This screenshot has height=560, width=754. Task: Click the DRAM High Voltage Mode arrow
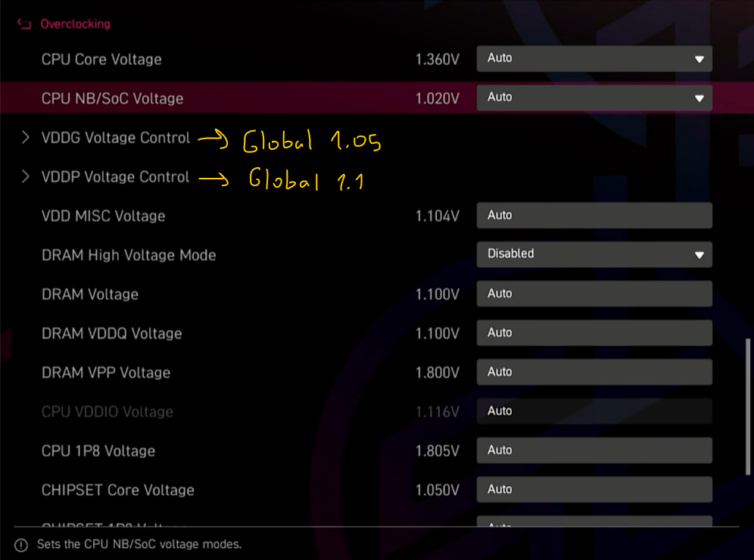click(x=699, y=255)
